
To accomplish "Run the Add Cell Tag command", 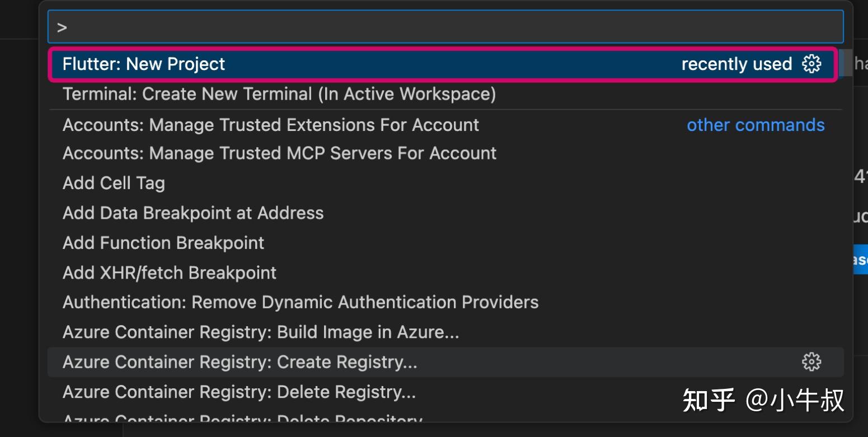I will coord(113,182).
